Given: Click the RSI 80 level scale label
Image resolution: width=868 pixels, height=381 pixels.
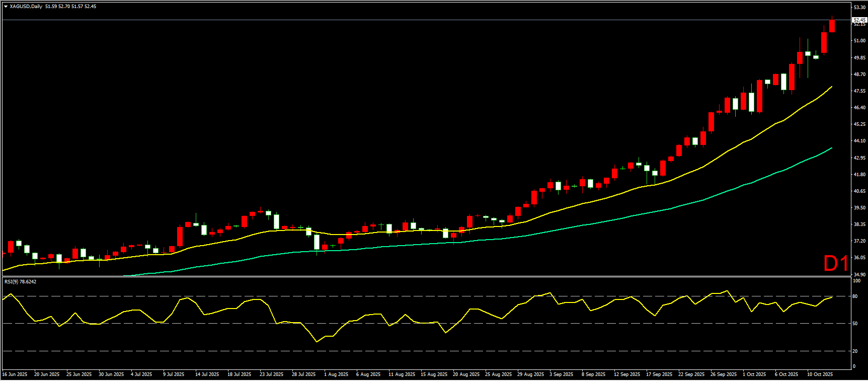Looking at the screenshot, I should (855, 296).
